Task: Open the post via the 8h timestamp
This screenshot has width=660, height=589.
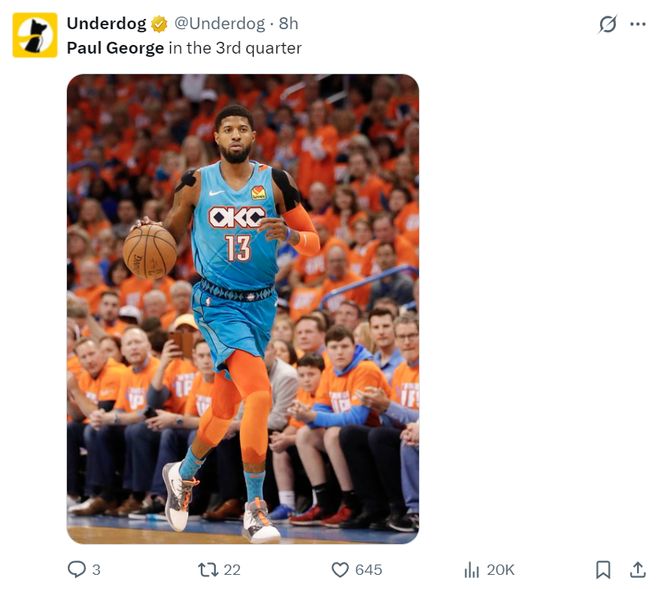Action: [x=288, y=24]
